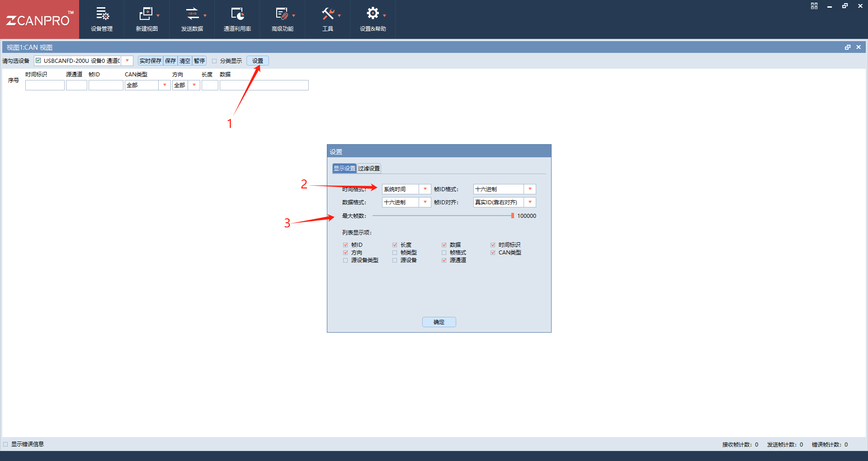This screenshot has width=868, height=461.
Task: Open 设备管理 device management
Action: 102,19
